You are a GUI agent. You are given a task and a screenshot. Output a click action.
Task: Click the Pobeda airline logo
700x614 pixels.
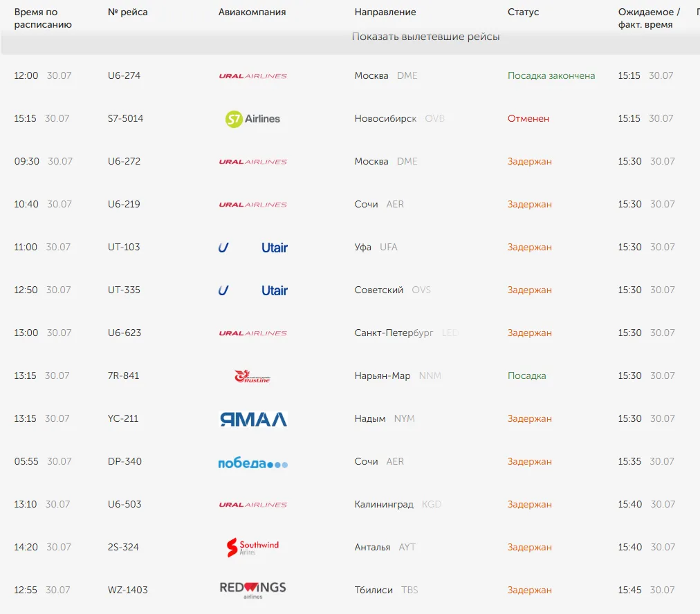coord(252,464)
